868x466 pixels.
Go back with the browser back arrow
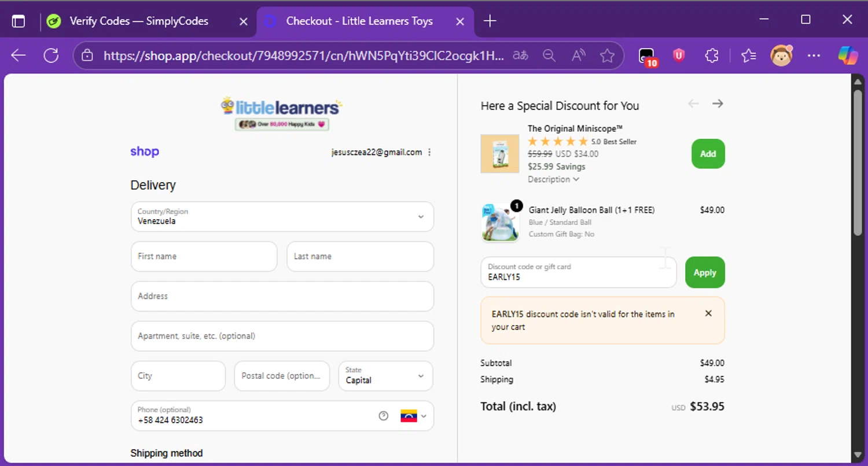coord(19,56)
